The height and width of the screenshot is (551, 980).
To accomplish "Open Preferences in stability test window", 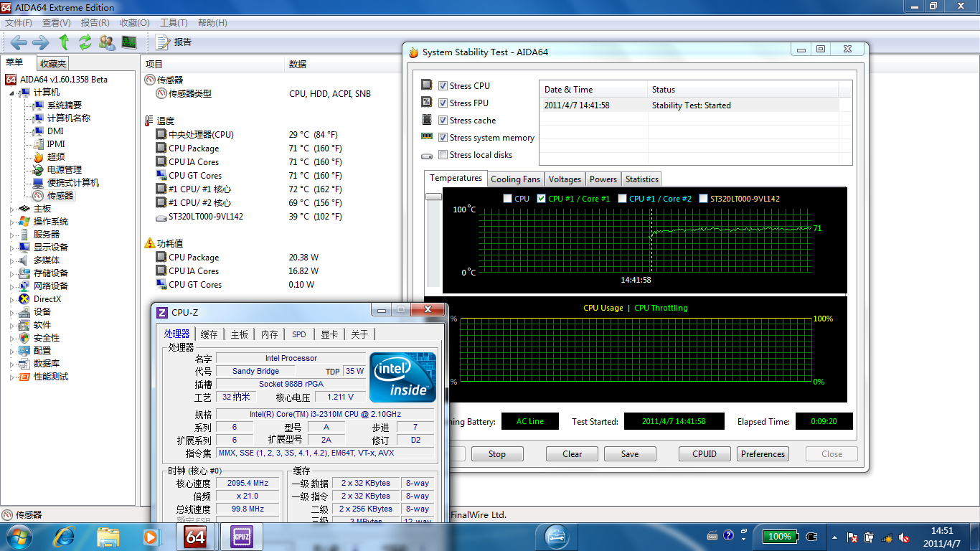I will [763, 454].
